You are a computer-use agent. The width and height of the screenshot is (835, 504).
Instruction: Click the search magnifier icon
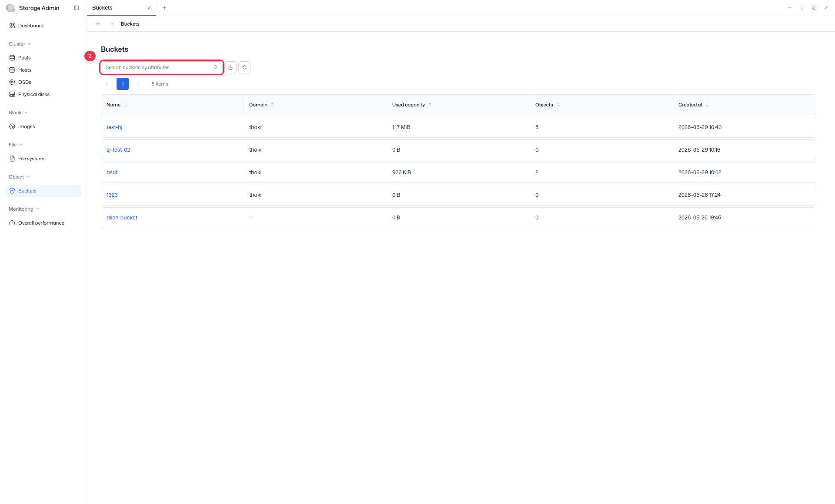tap(216, 67)
